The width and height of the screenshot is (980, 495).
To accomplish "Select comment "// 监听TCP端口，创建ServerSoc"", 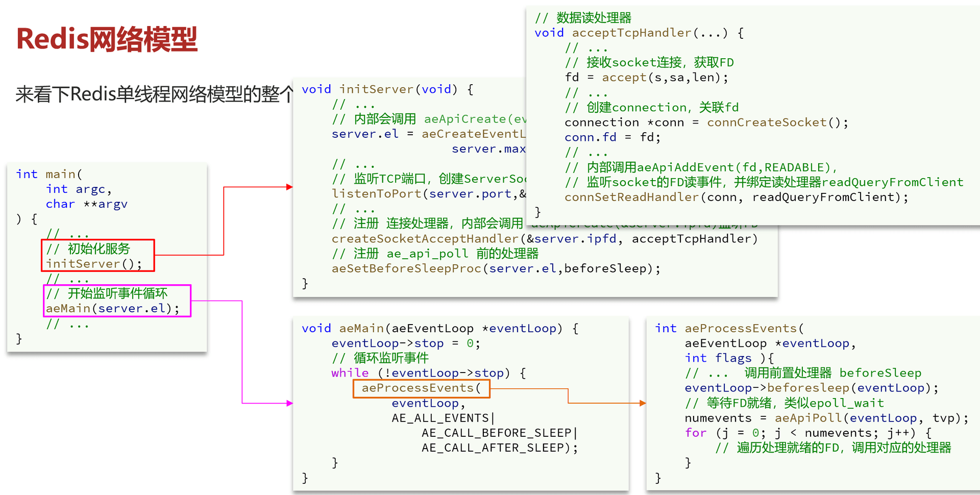I will click(x=429, y=179).
